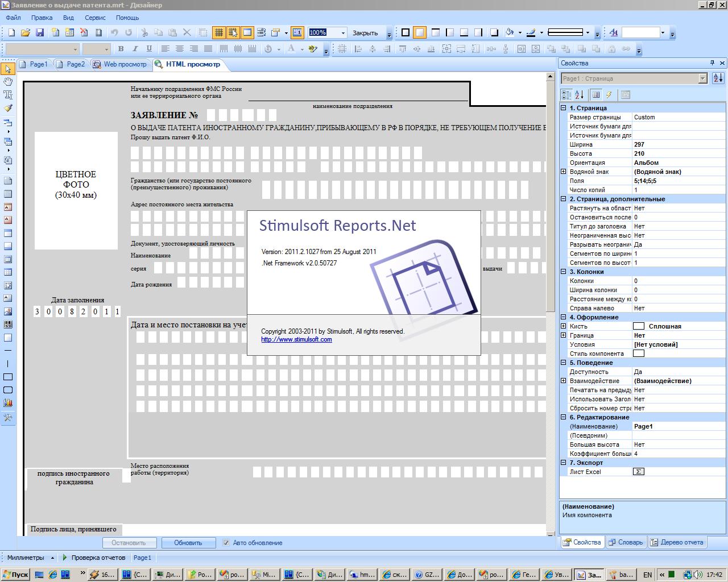Open the 100% zoom dropdown
The image size is (728, 582).
point(343,33)
